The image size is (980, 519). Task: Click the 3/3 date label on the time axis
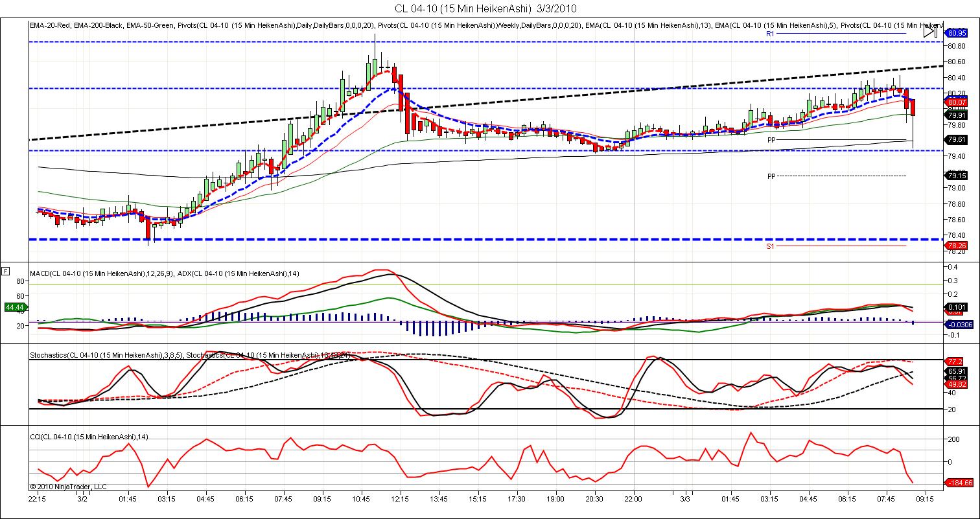pyautogui.click(x=685, y=500)
